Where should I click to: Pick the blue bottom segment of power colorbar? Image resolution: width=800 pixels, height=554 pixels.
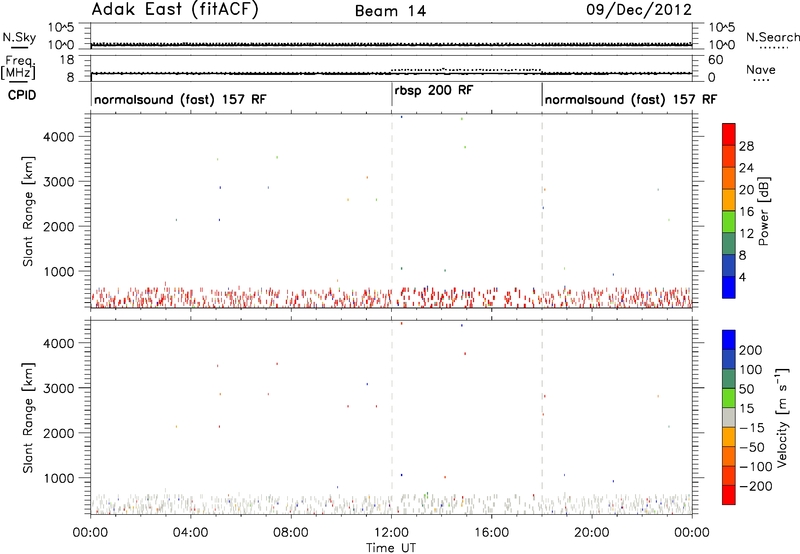pyautogui.click(x=729, y=287)
